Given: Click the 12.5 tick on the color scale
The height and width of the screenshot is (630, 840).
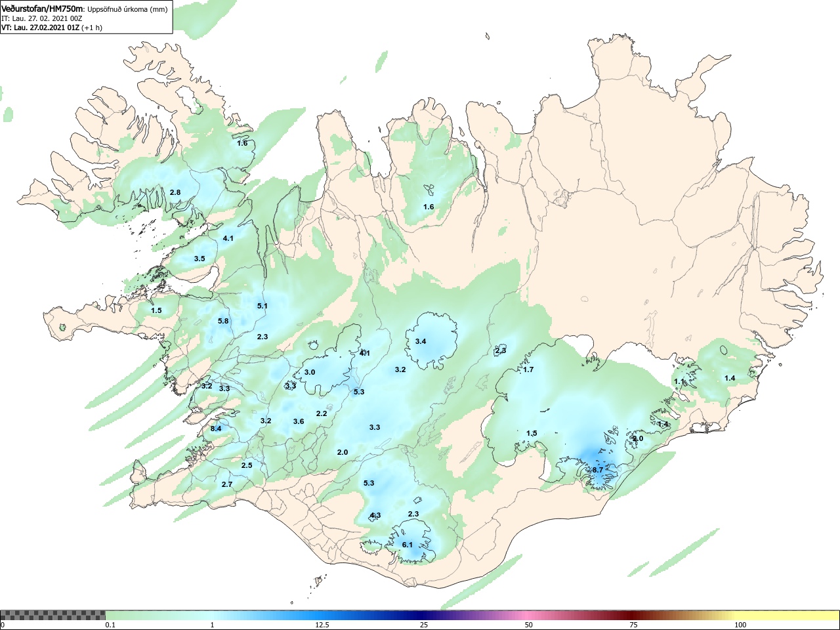Looking at the screenshot, I should tap(322, 625).
